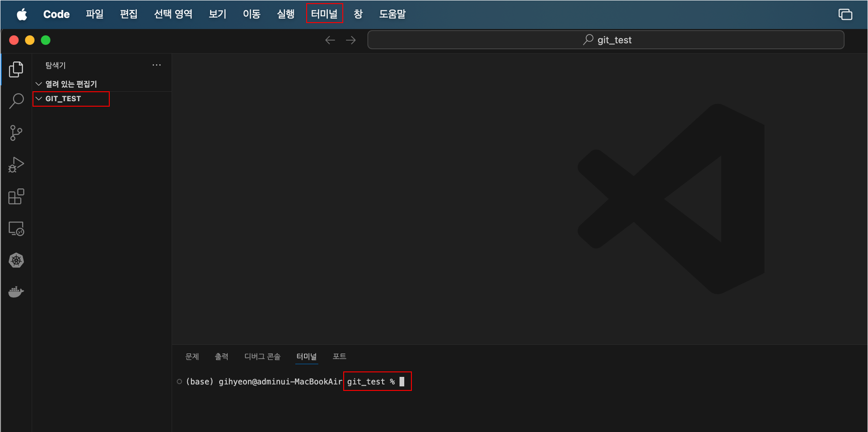868x432 pixels.
Task: Open the 창 menu
Action: click(358, 14)
